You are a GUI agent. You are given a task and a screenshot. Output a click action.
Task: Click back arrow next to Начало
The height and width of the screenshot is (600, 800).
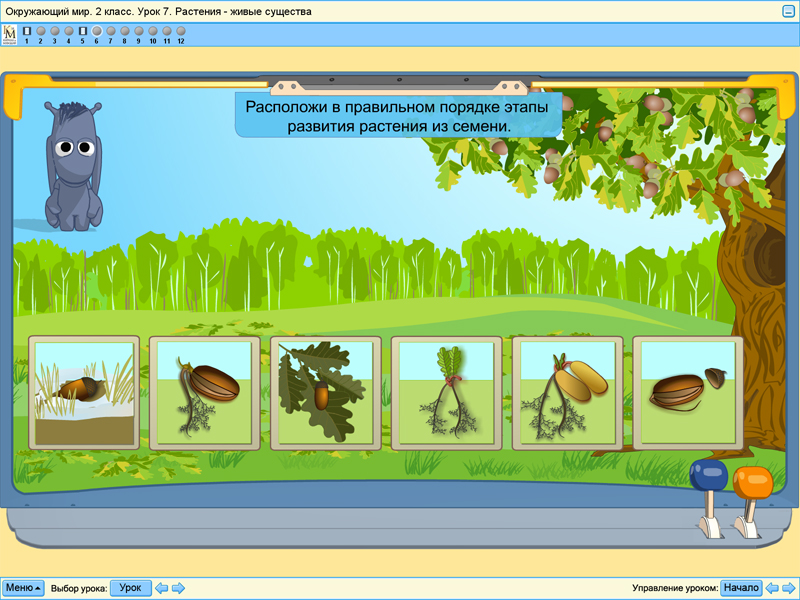(773, 588)
